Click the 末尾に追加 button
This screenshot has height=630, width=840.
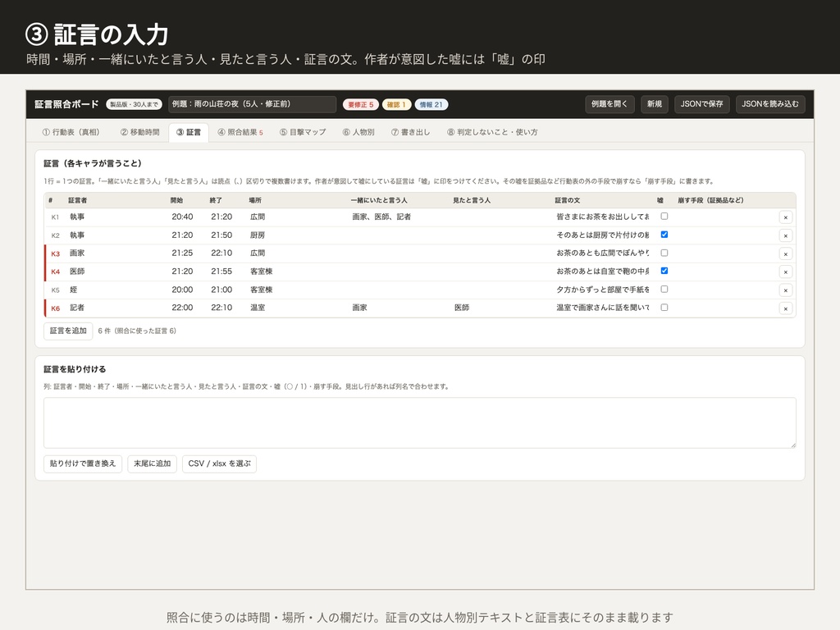(152, 464)
